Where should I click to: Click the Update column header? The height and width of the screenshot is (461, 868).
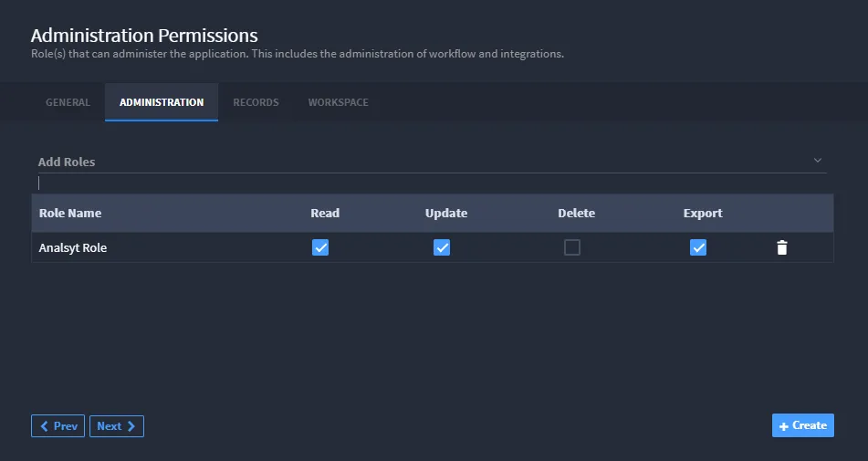446,213
